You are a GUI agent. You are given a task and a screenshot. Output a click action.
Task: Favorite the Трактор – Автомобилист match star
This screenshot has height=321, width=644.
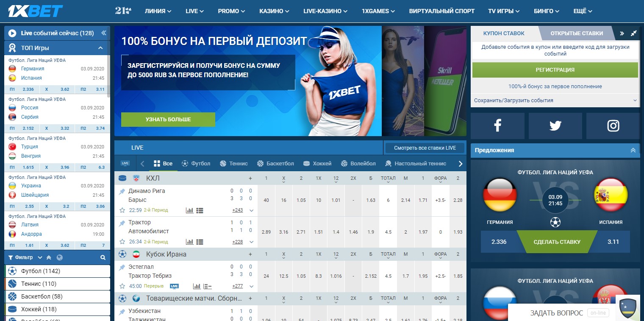(122, 242)
